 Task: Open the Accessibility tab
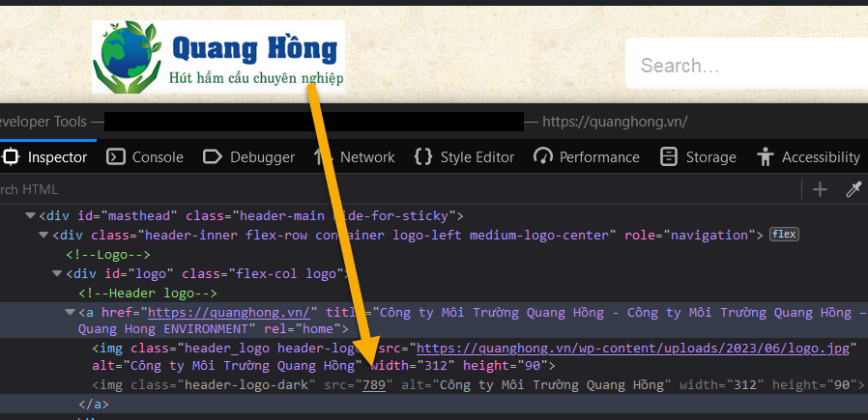point(808,157)
